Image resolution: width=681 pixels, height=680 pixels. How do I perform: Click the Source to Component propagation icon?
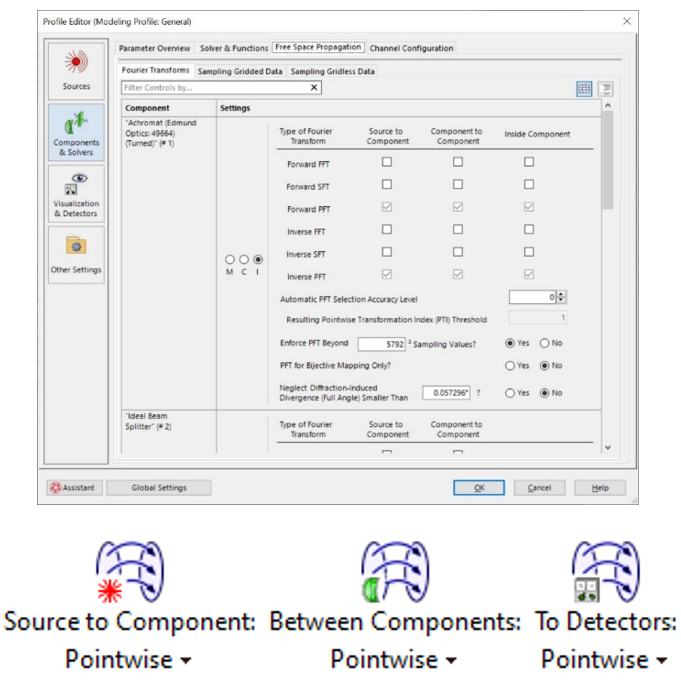[130, 571]
